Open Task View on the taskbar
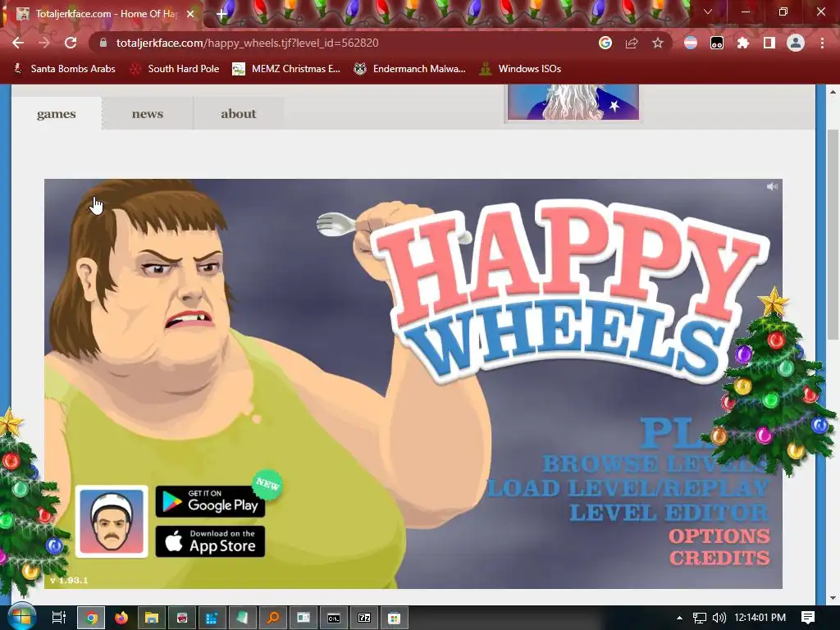Image resolution: width=840 pixels, height=630 pixels. tap(58, 618)
